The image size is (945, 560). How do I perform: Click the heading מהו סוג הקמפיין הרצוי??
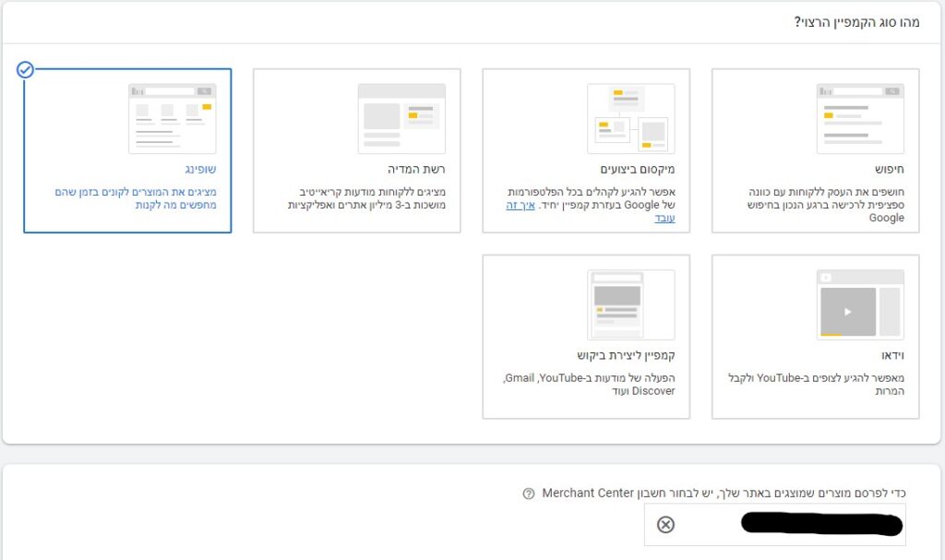(x=857, y=22)
